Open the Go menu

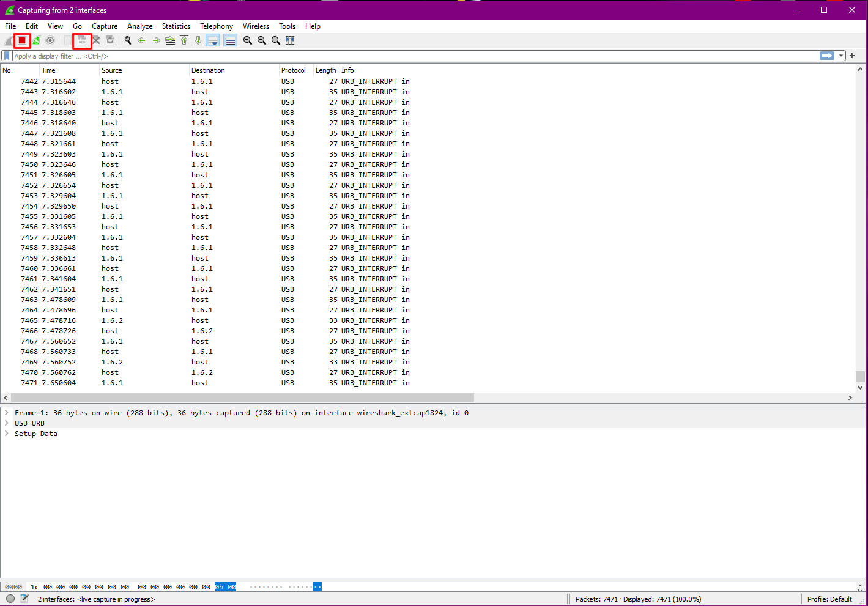[77, 26]
